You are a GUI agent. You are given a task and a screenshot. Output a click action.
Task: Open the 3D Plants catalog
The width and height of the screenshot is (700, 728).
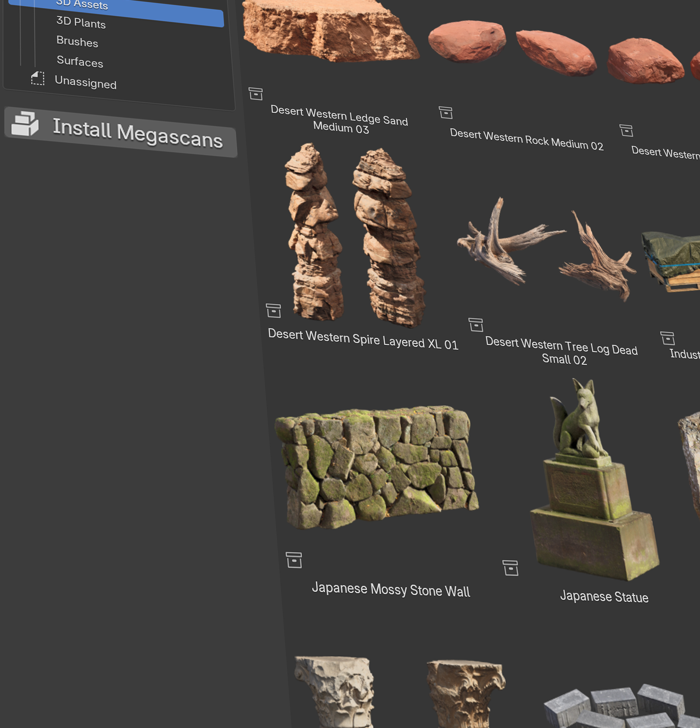tap(81, 23)
